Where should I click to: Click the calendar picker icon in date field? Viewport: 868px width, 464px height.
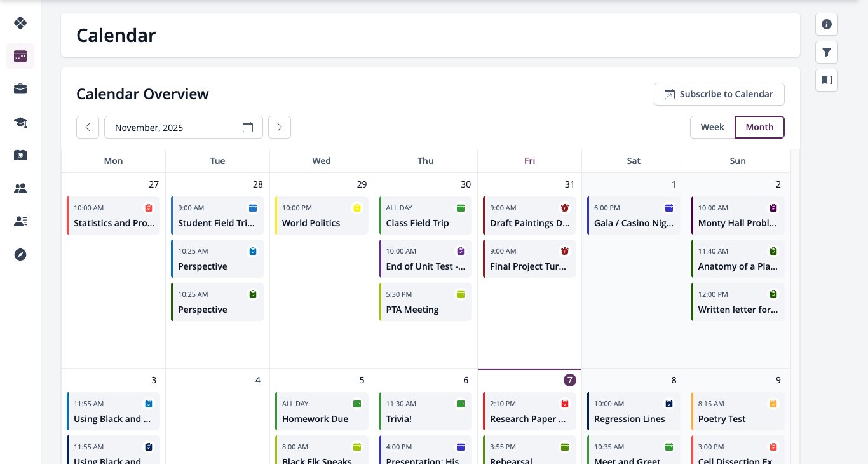248,127
